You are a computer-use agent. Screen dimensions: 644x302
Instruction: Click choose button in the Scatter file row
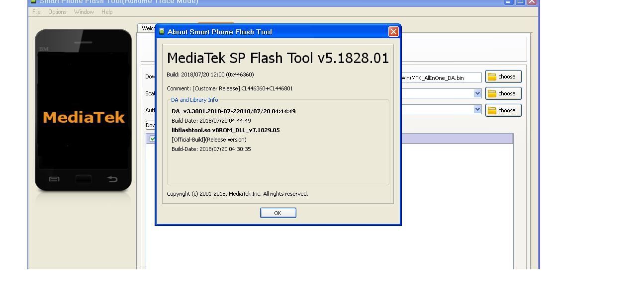click(x=503, y=93)
